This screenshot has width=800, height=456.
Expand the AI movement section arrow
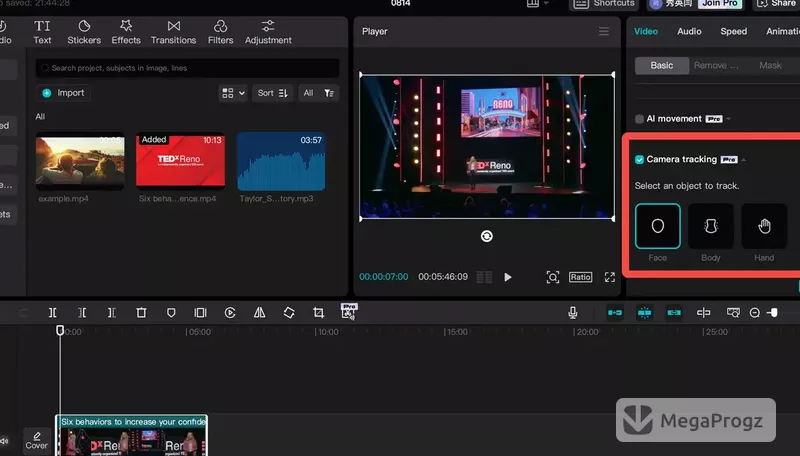(729, 119)
